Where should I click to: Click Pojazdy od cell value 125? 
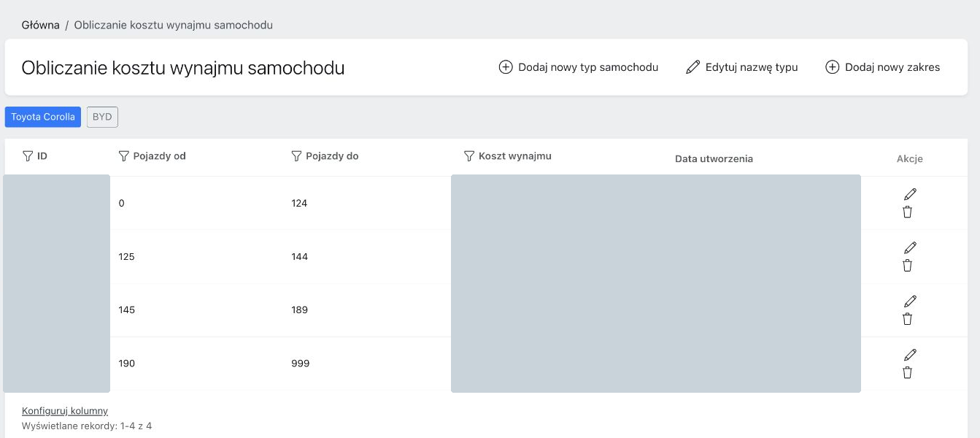coord(126,256)
